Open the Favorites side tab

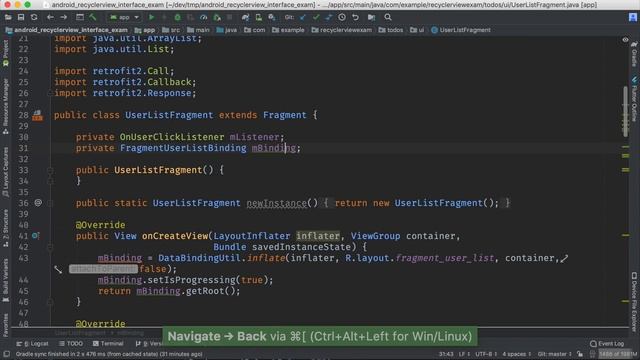click(6, 325)
